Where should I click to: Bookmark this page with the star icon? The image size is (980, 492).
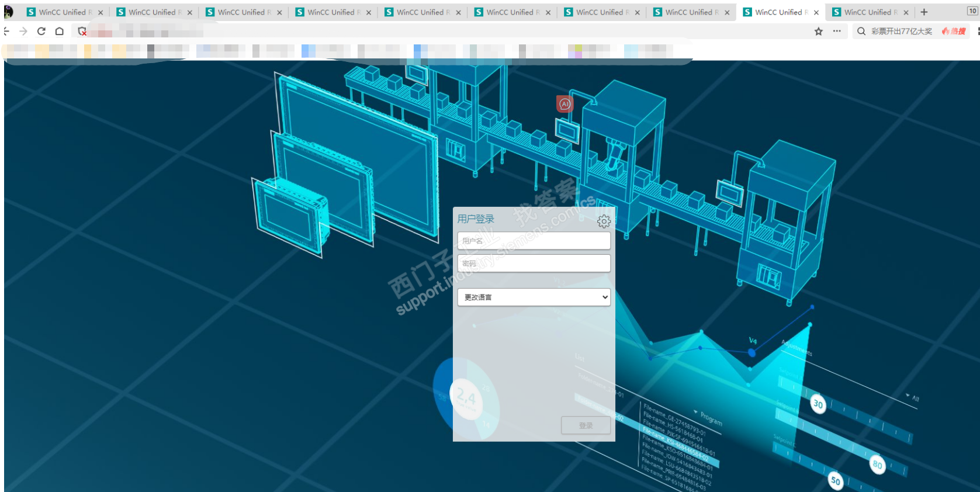coord(819,32)
